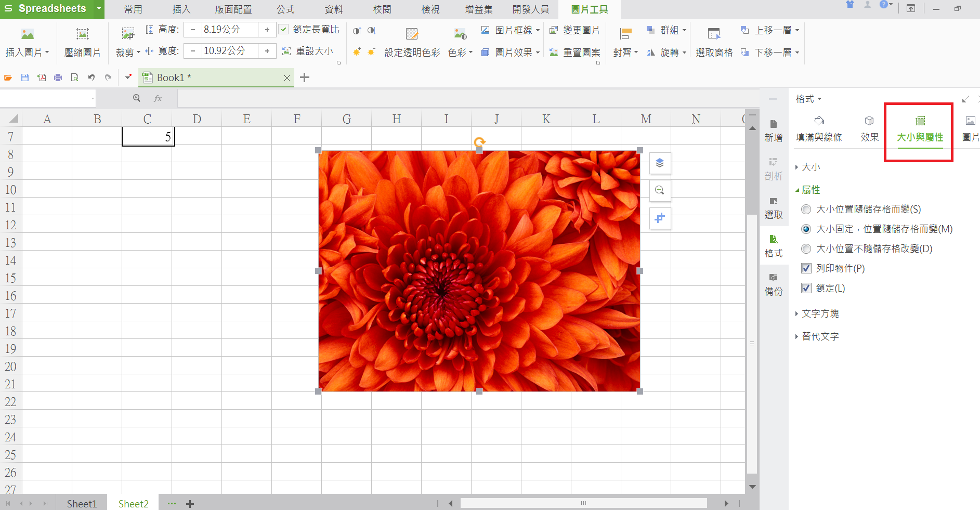The width and height of the screenshot is (980, 510).
Task: Click the increase brightness sun icon
Action: 357,52
